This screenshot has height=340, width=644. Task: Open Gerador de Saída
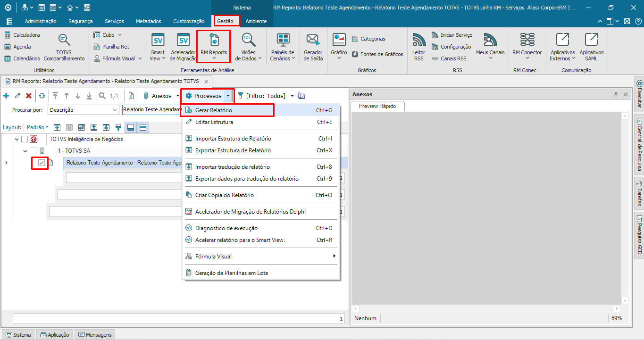click(x=313, y=47)
